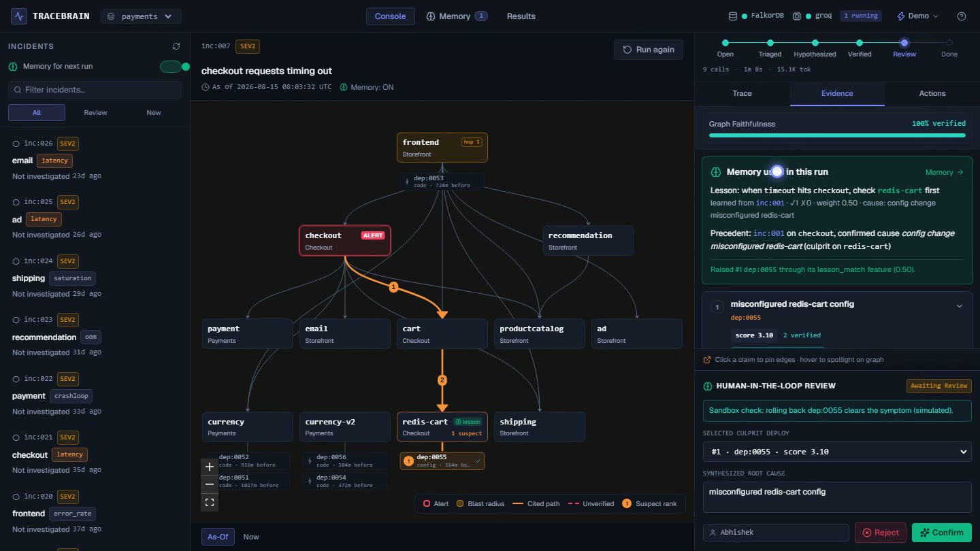
Task: Switch to the Console tab
Action: [390, 16]
